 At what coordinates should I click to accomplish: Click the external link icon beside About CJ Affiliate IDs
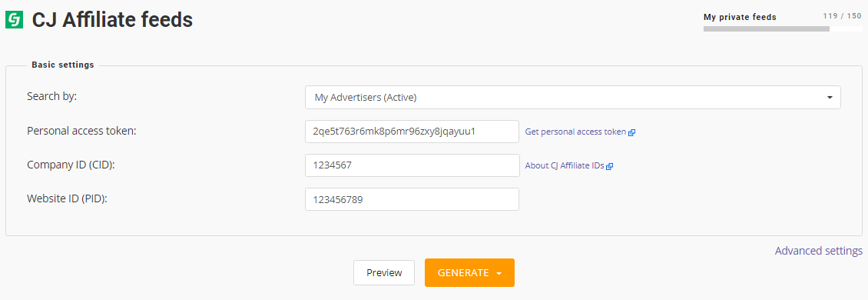(x=609, y=166)
